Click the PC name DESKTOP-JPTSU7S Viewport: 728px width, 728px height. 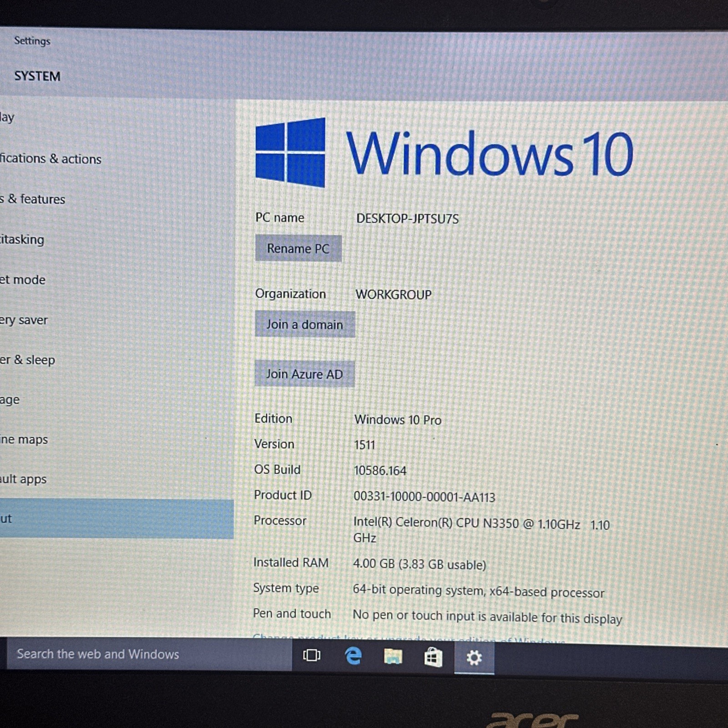(407, 218)
